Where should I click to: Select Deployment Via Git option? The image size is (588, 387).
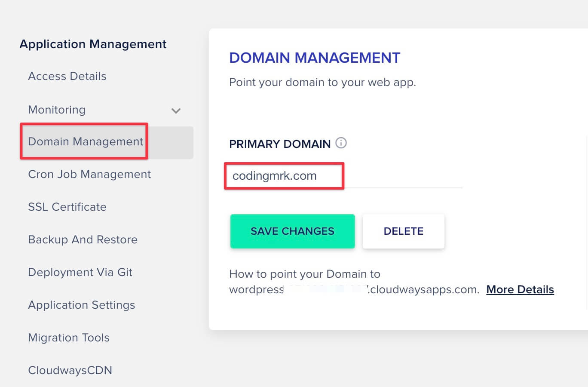80,272
